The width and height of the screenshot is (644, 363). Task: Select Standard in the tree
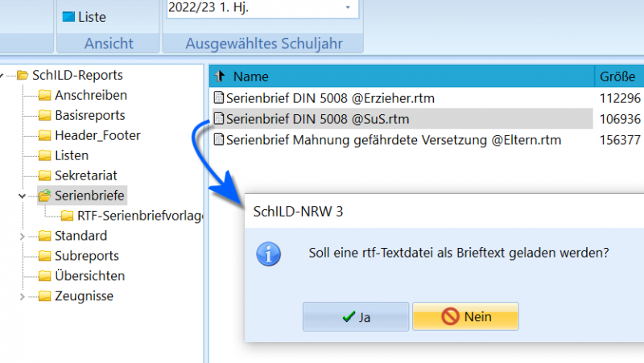click(x=81, y=236)
